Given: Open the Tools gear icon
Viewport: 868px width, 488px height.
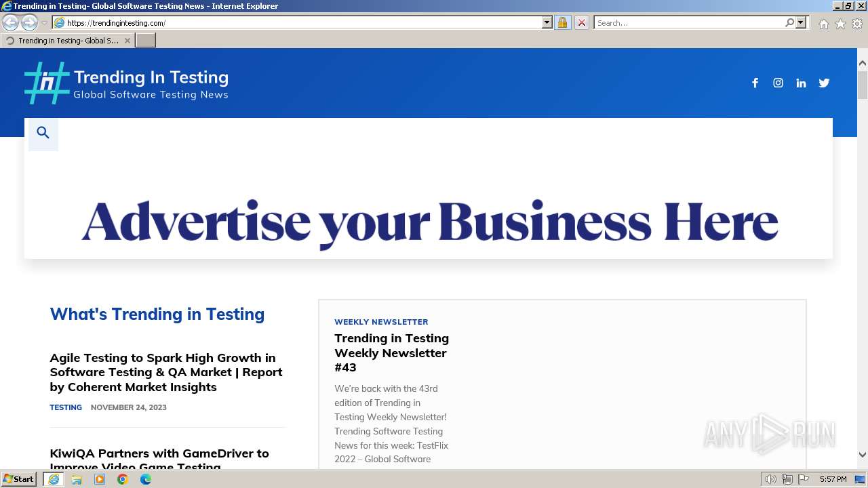Looking at the screenshot, I should [x=857, y=24].
